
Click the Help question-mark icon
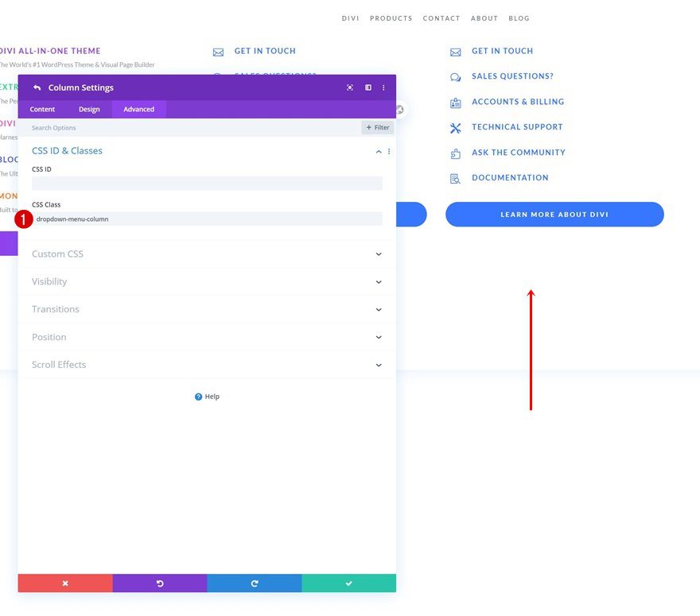pyautogui.click(x=196, y=397)
